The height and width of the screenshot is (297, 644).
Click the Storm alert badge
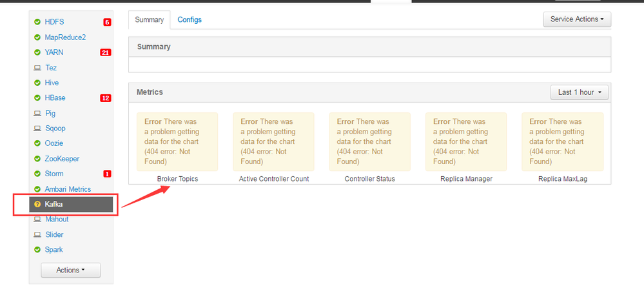click(x=107, y=174)
